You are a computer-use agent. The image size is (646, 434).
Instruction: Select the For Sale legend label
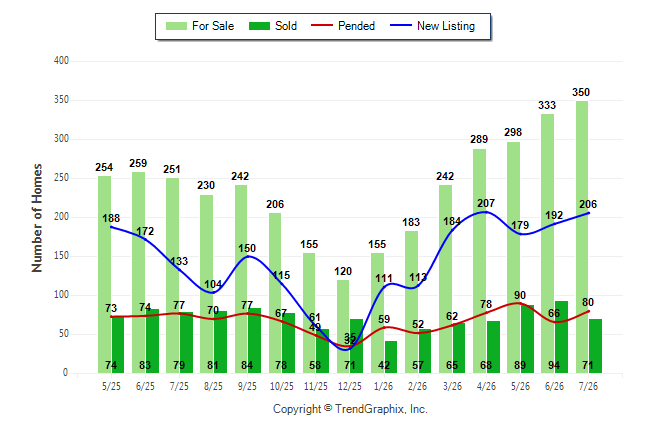point(213,26)
